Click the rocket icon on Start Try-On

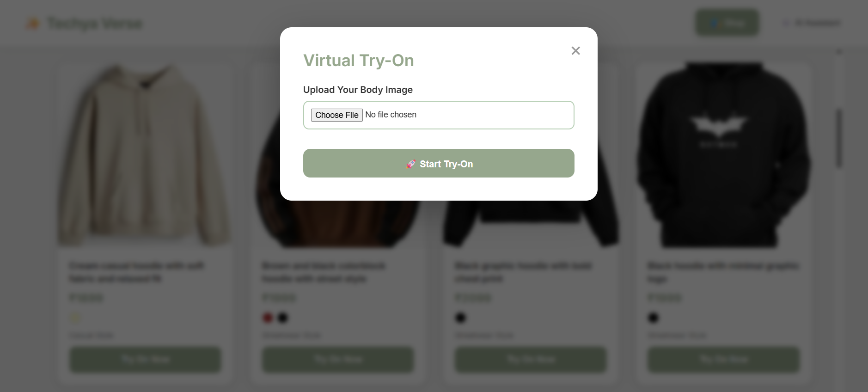[x=411, y=164]
